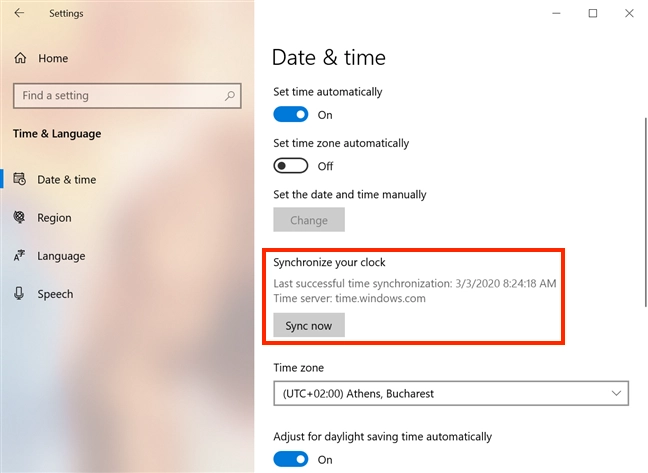Minimize the Settings window
This screenshot has height=473, width=648.
click(x=556, y=13)
